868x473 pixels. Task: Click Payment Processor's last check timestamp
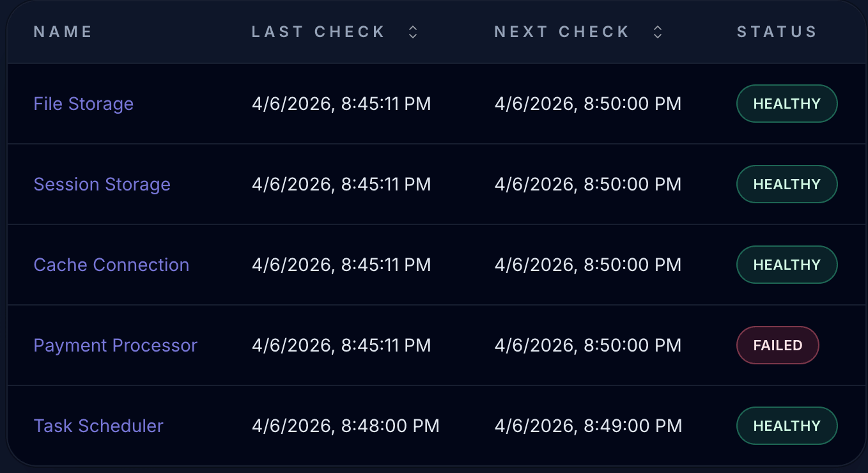click(x=341, y=345)
